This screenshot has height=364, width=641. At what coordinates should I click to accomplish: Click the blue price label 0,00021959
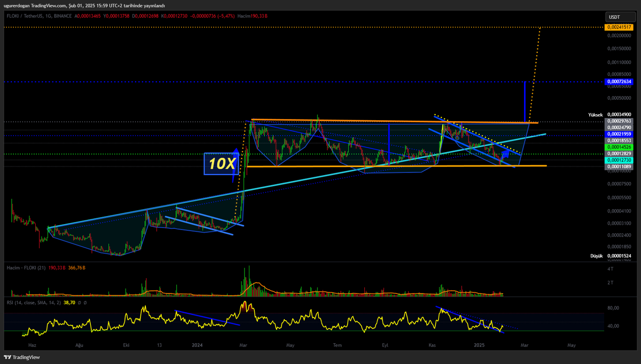(618, 133)
